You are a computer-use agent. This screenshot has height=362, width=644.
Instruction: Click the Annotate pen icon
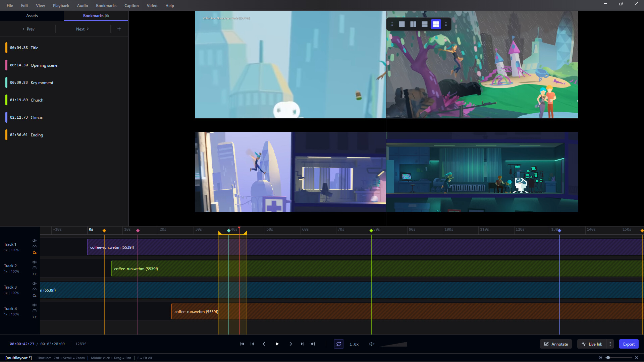pos(546,344)
